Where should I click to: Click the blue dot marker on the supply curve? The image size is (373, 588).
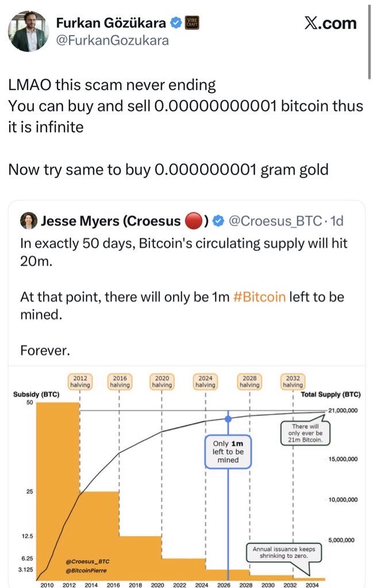click(x=228, y=419)
